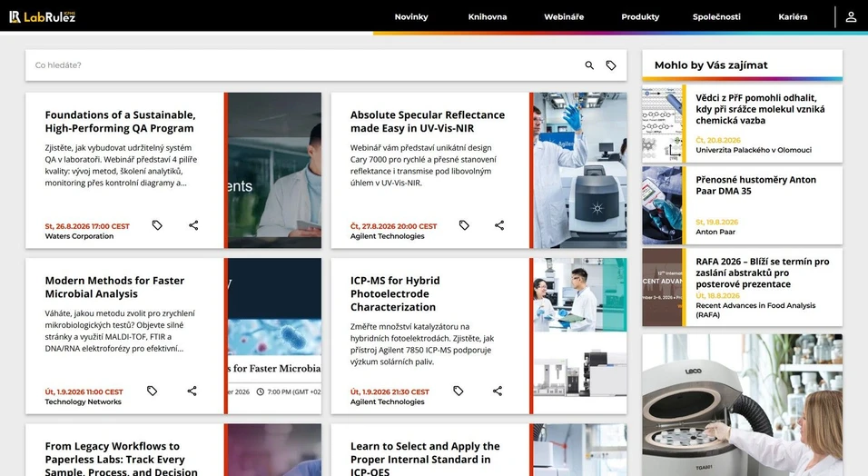Open 'ICP-MS for Hybrid Photoelectrode Characterization' title
Image resolution: width=868 pixels, height=476 pixels.
395,293
